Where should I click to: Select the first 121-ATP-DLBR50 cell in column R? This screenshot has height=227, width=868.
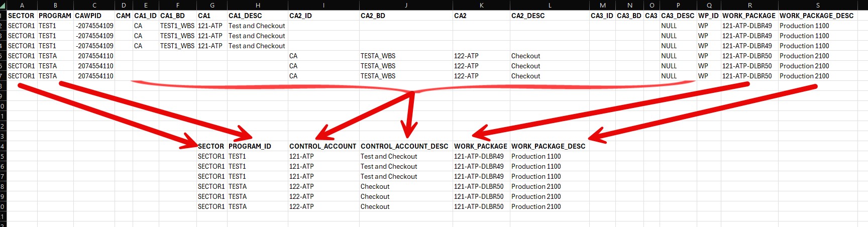pos(749,56)
